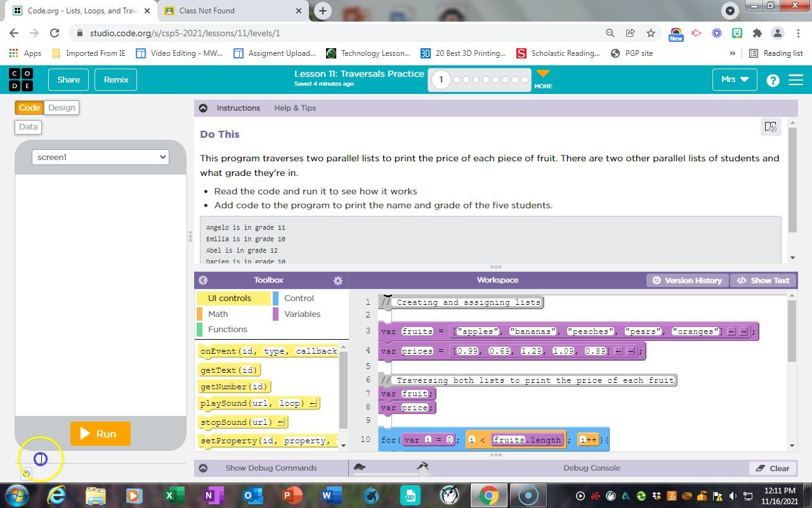The height and width of the screenshot is (508, 812).
Task: Run the program
Action: (x=100, y=434)
